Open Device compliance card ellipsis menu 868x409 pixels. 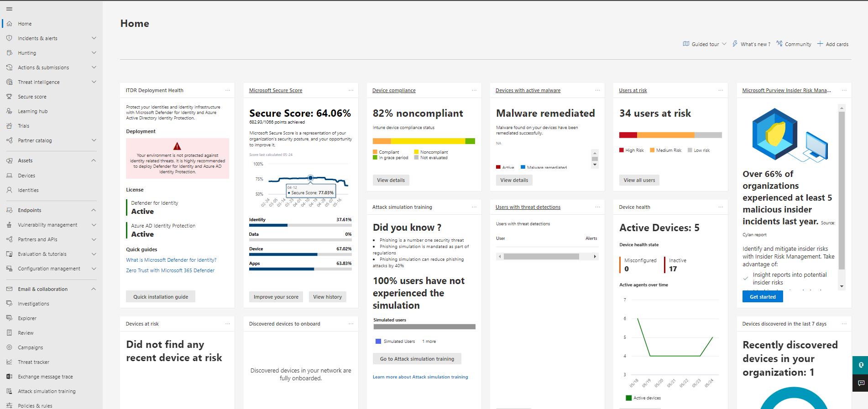[x=474, y=90]
